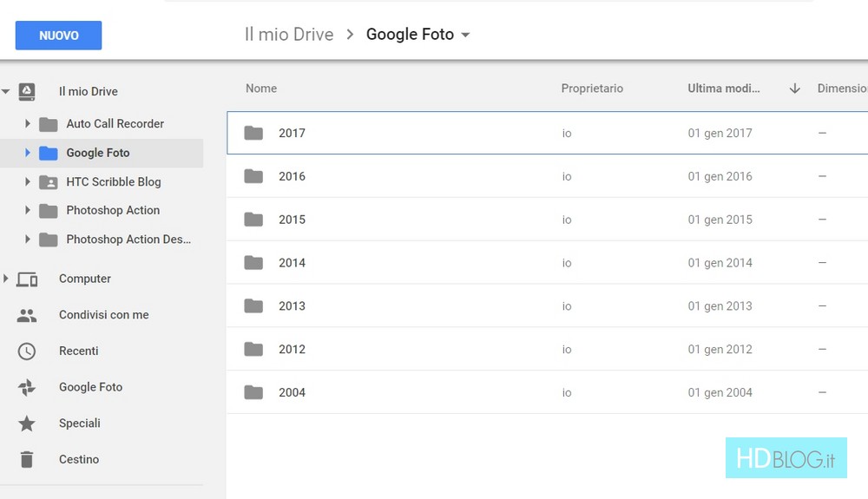This screenshot has width=868, height=499.
Task: Open the Auto Call Recorder tree entry
Action: [x=115, y=123]
